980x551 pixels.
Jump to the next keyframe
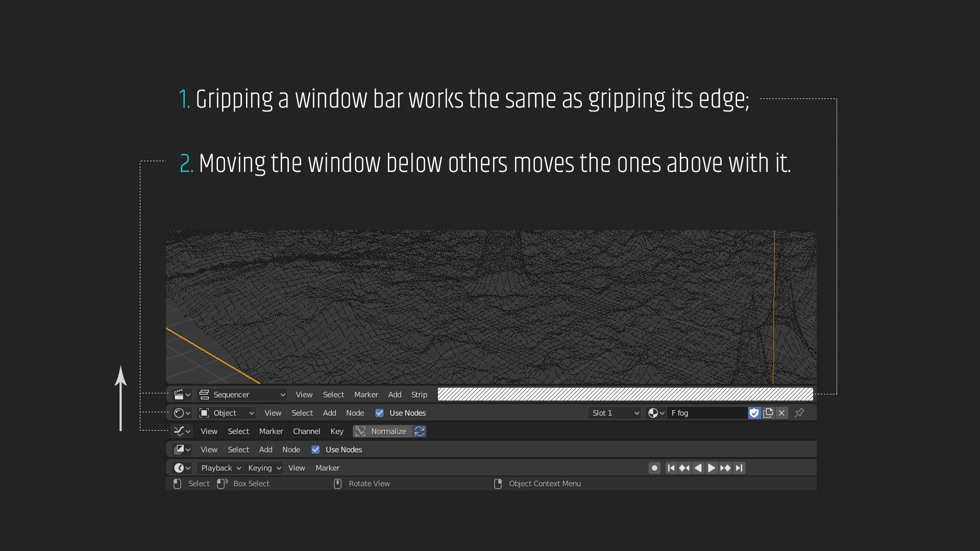tap(725, 468)
